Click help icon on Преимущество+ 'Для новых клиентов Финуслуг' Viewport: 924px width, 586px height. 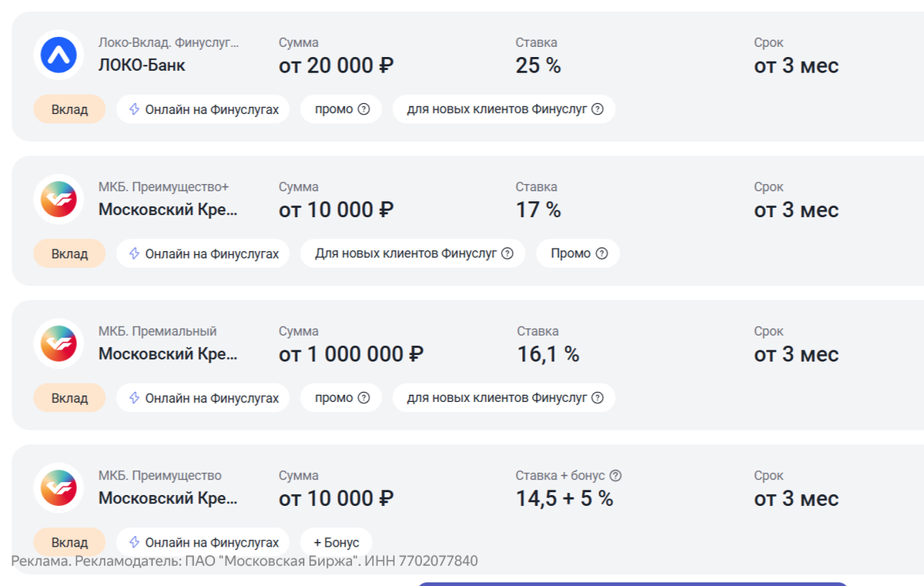click(507, 253)
